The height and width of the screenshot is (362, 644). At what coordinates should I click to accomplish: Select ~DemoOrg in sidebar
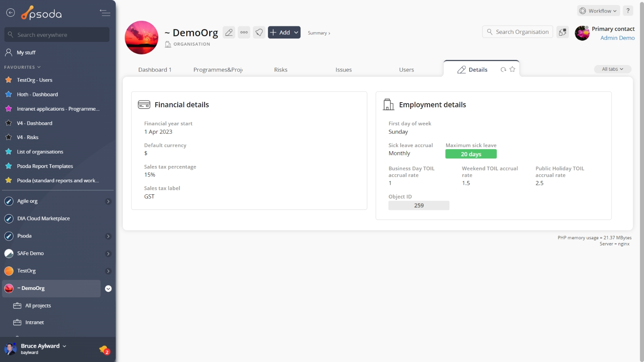pyautogui.click(x=51, y=289)
